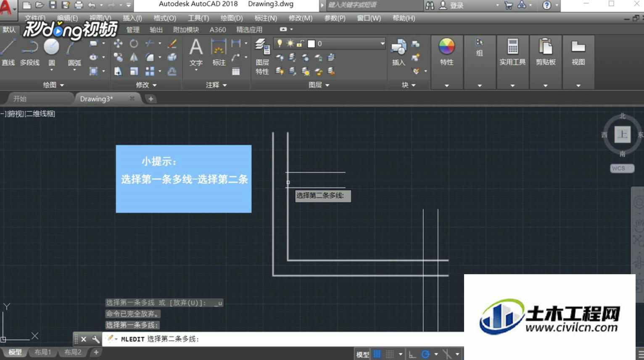The image size is (644, 360).
Task: Expand the Modify (修改) panel
Action: pos(146,85)
